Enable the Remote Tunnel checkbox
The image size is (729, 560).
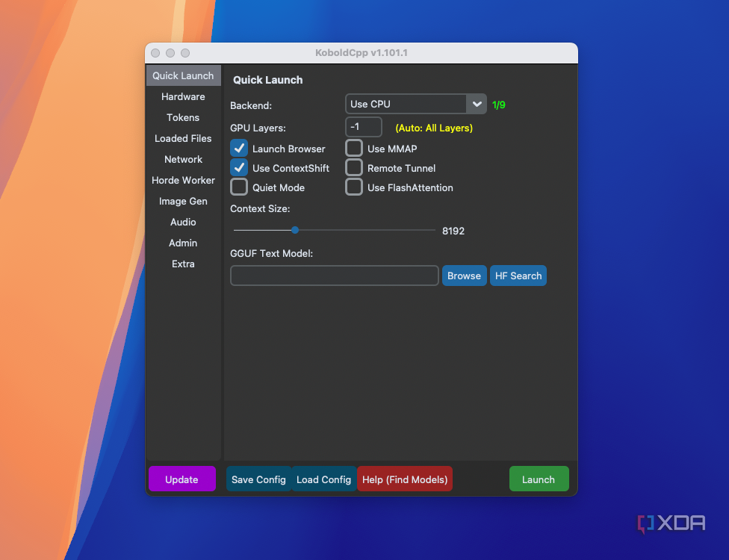click(x=354, y=168)
